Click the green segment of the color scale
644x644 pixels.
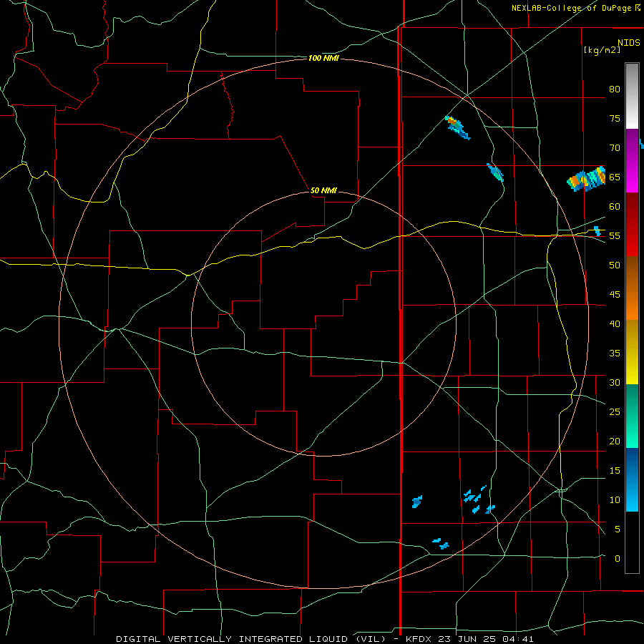tap(632, 416)
